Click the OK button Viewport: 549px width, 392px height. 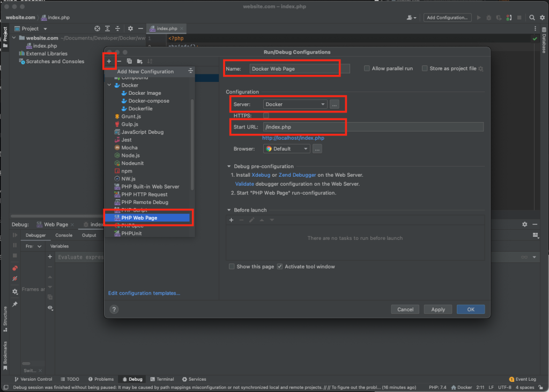471,310
